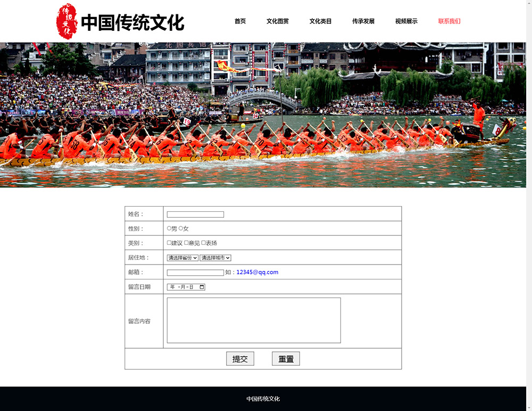Open the calendar picker in the date field

(202, 287)
